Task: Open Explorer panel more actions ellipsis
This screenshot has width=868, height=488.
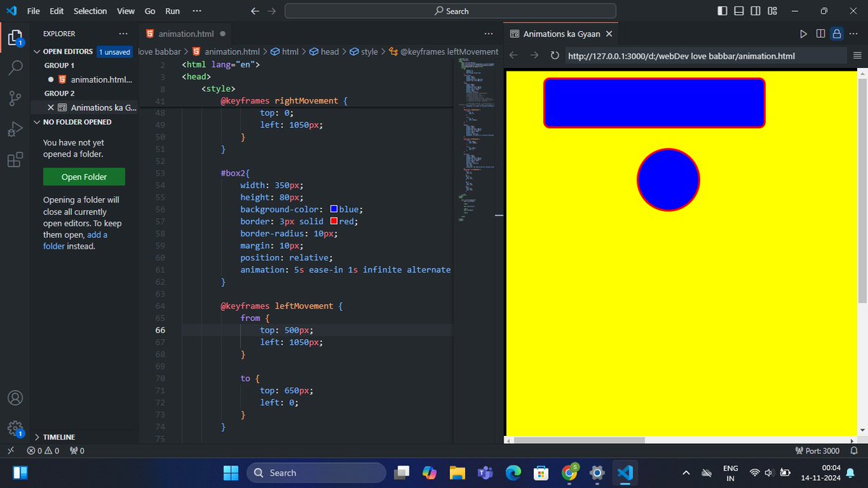Action: [x=124, y=33]
